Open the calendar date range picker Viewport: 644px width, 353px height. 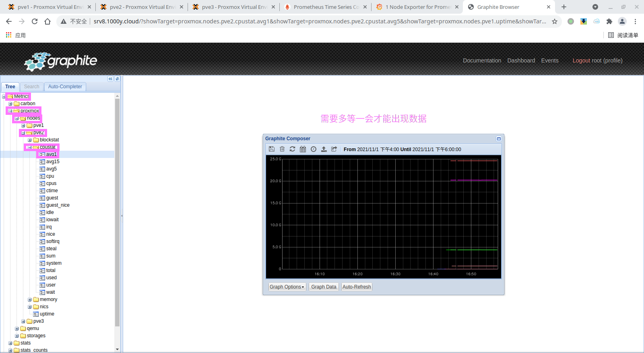tap(303, 149)
